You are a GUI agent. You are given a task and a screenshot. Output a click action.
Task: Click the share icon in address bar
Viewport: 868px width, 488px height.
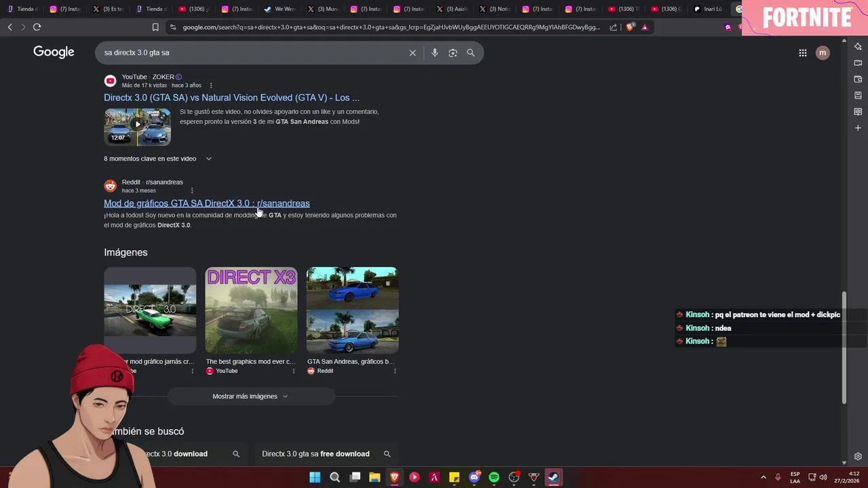click(x=613, y=27)
